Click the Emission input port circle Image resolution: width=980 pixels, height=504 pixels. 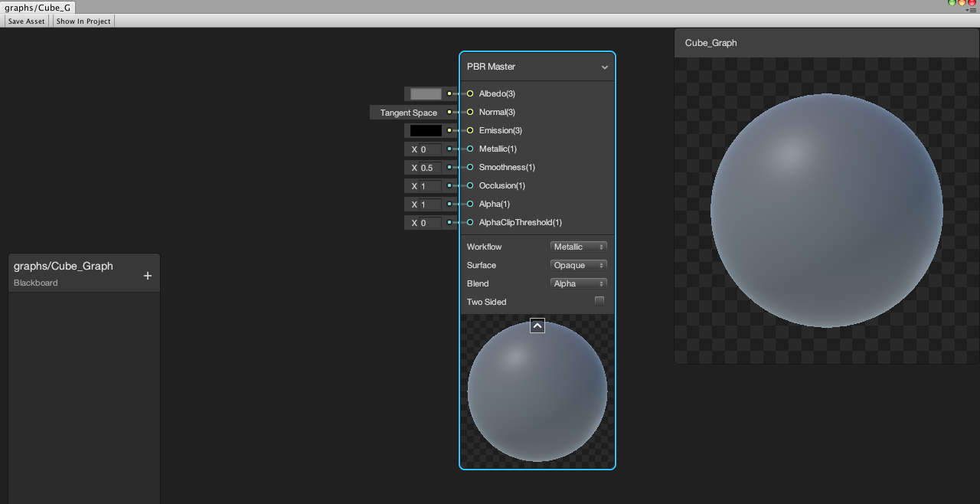[470, 130]
